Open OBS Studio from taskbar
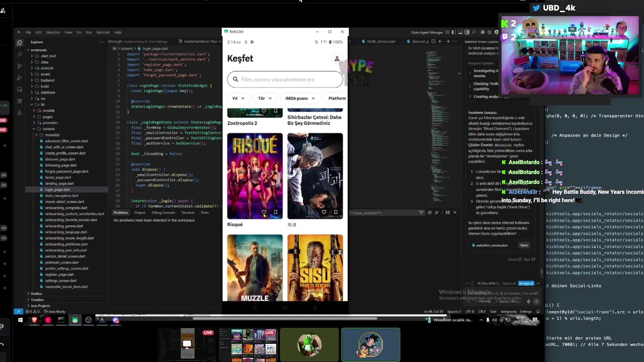Screen dimensions: 644x362 pos(89,320)
